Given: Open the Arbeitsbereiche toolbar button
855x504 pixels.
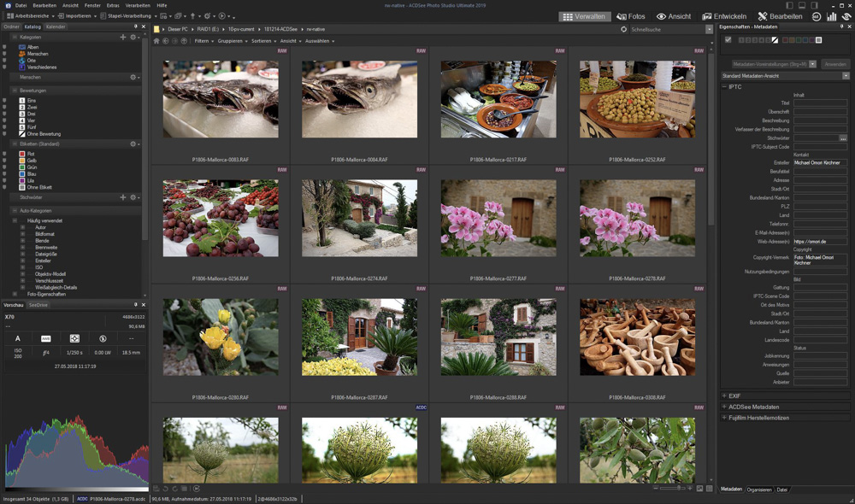Looking at the screenshot, I should (31, 16).
